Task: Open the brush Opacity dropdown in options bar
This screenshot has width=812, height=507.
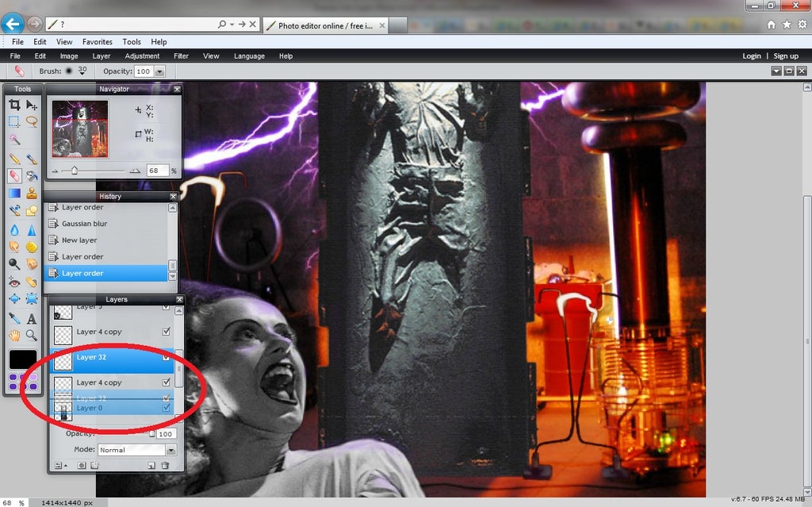Action: [160, 71]
